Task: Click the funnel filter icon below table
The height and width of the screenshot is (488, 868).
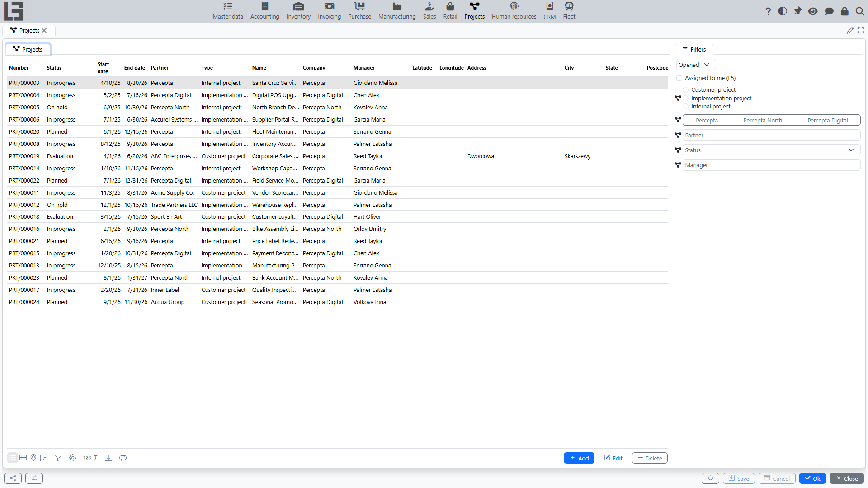Action: coord(58,458)
